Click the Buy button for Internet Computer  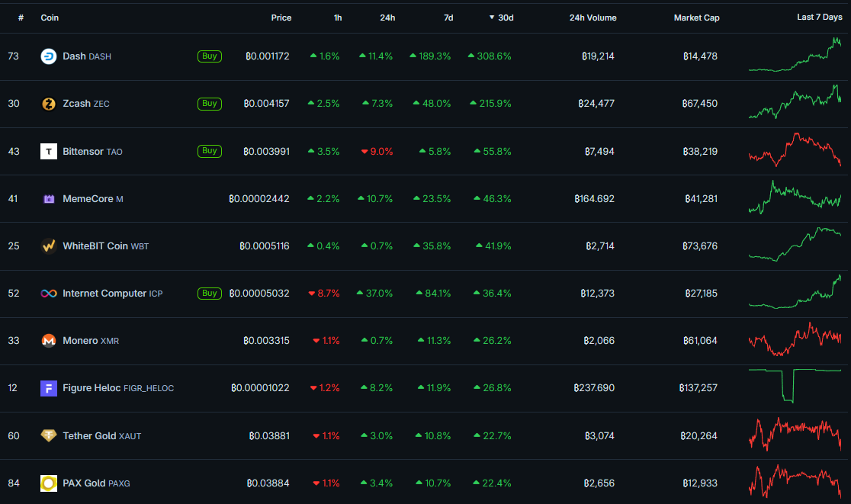point(210,294)
